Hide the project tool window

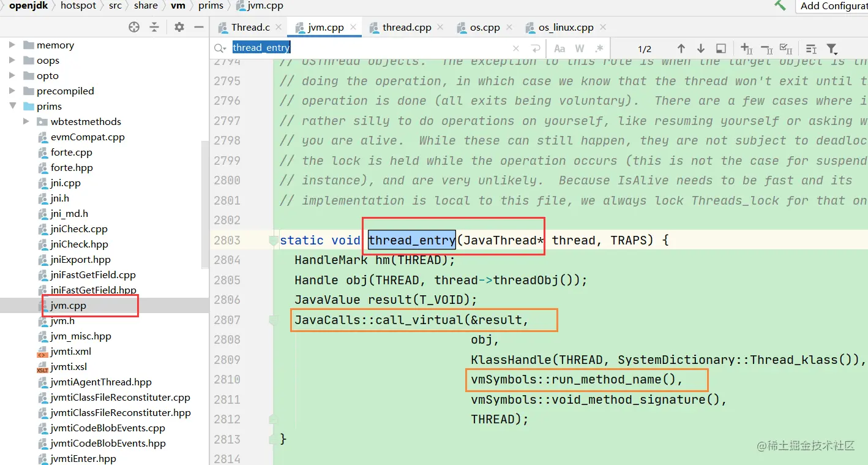pos(198,27)
